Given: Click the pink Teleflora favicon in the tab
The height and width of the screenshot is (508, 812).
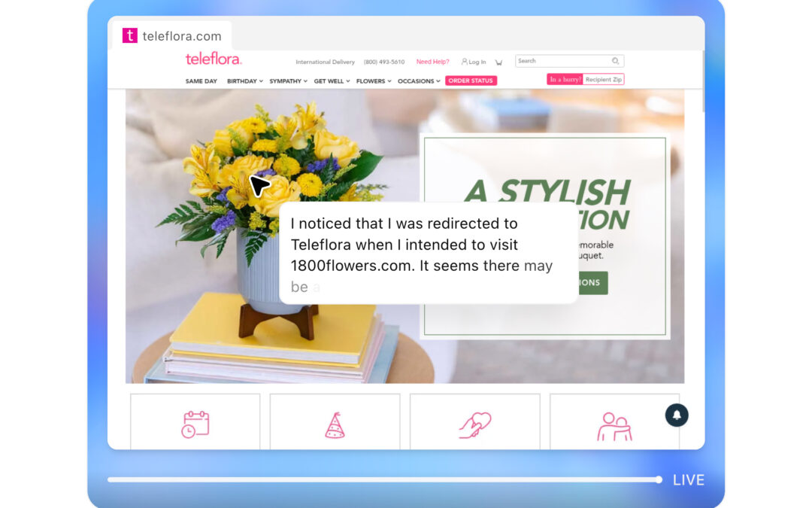Looking at the screenshot, I should (x=129, y=36).
